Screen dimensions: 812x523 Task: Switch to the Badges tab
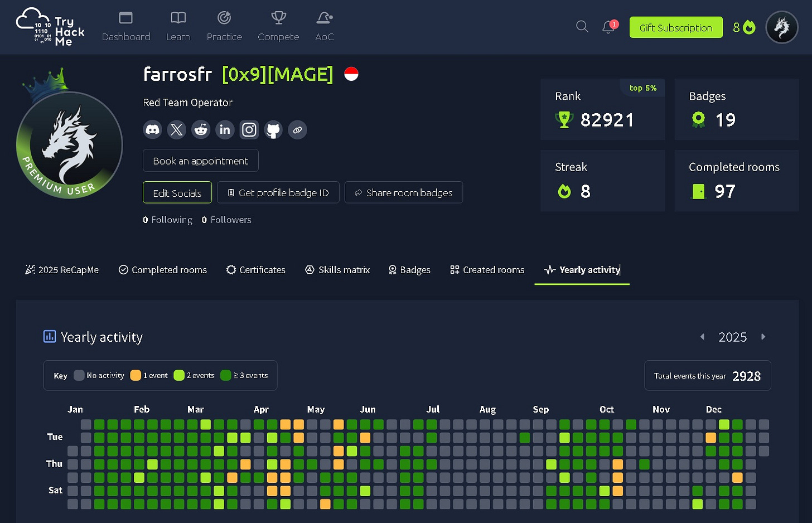409,270
